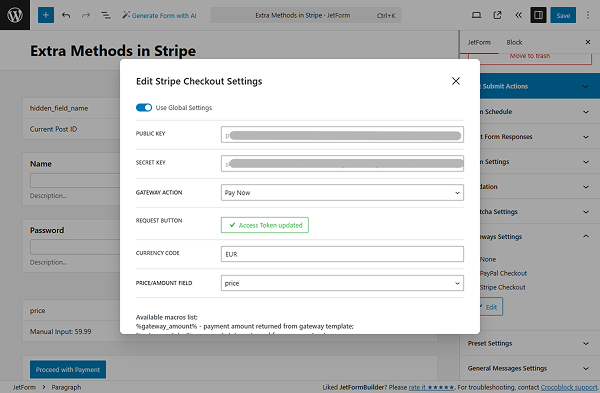
Task: Edit the Currency Code field
Action: point(342,254)
